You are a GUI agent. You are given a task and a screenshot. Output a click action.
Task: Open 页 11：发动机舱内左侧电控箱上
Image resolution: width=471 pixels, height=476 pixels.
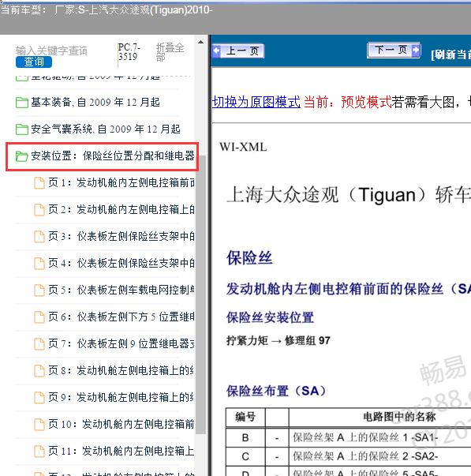point(121,451)
